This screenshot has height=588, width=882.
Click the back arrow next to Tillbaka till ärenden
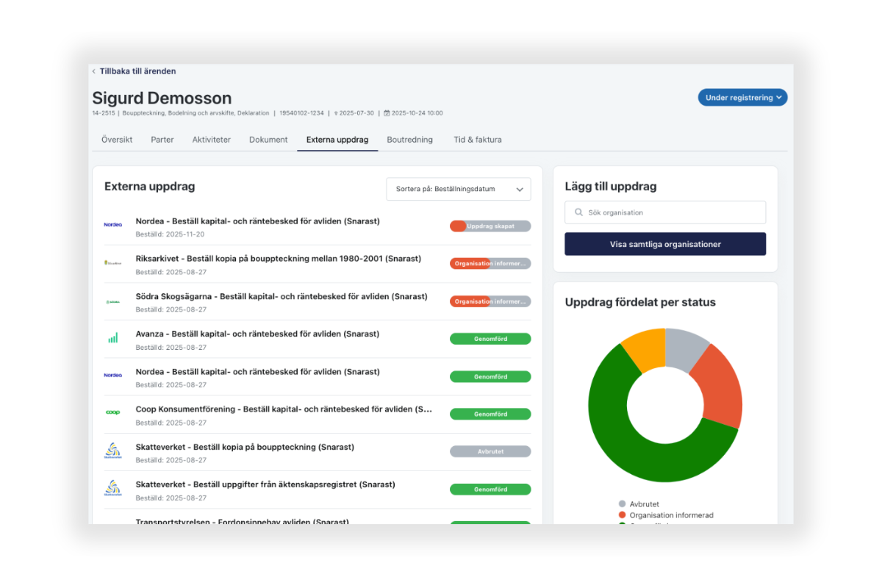94,71
